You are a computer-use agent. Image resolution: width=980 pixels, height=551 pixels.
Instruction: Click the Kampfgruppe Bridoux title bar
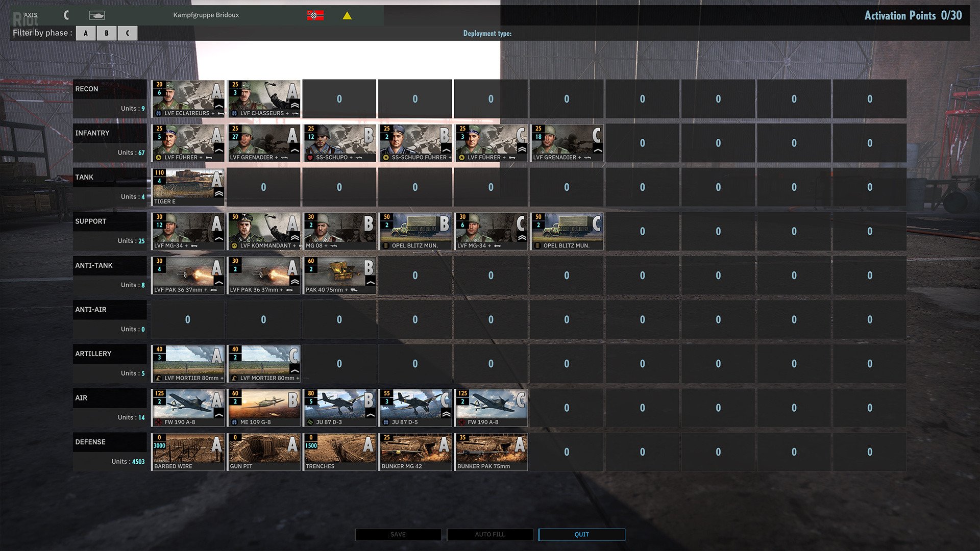(x=207, y=15)
